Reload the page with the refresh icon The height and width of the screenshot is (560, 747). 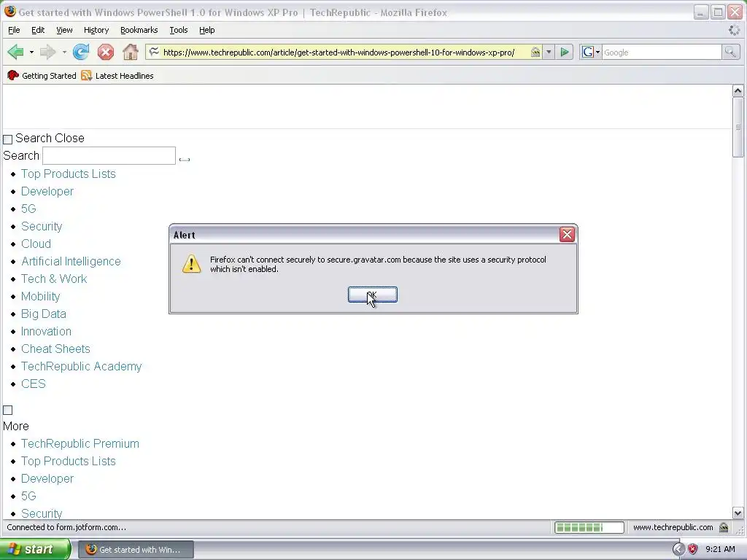[x=81, y=52]
